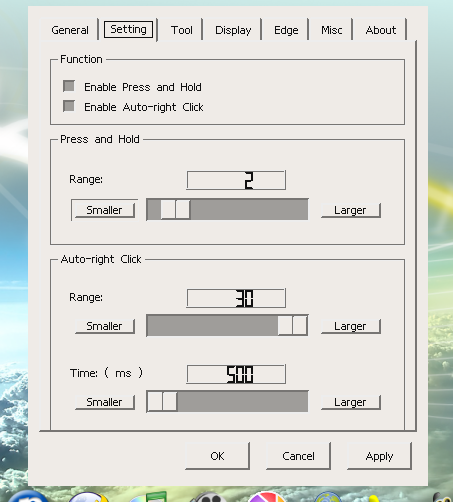Image resolution: width=453 pixels, height=502 pixels.
Task: Click the Auto-right Click range slider thumb
Action: click(x=292, y=325)
